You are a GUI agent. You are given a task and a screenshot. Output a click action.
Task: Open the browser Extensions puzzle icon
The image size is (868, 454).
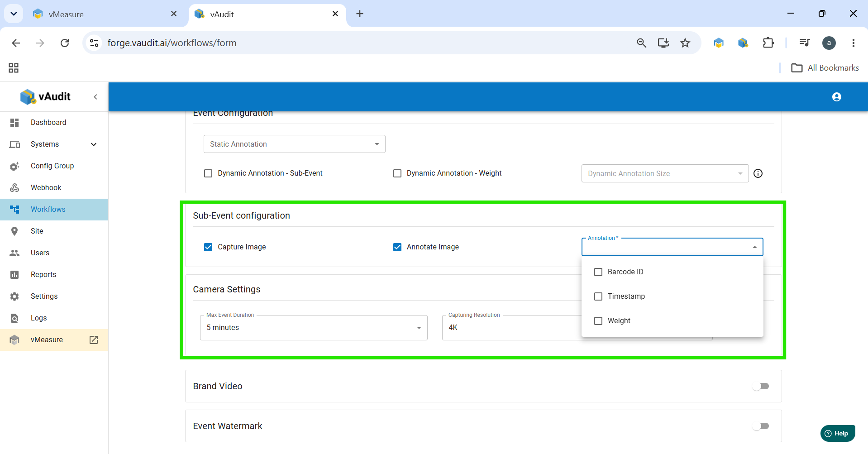coord(768,43)
